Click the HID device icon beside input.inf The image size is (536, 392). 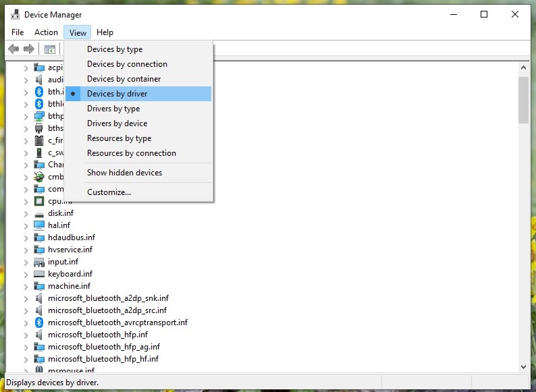[x=39, y=262]
